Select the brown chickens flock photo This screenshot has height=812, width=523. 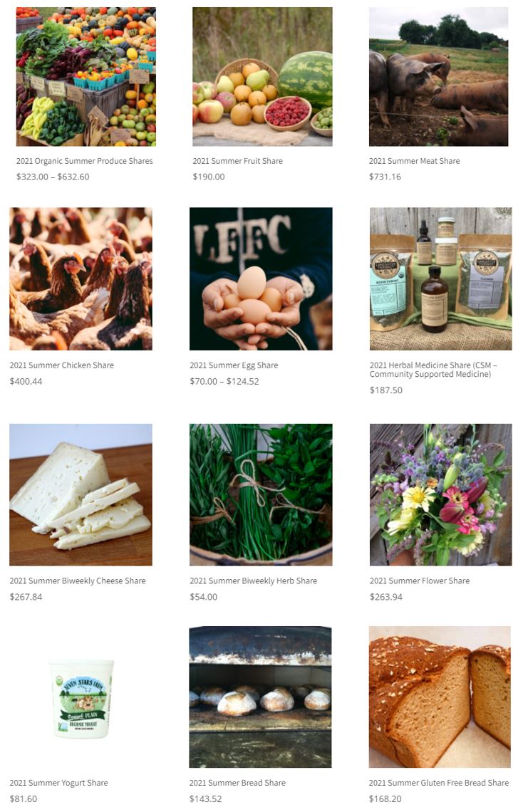(81, 279)
